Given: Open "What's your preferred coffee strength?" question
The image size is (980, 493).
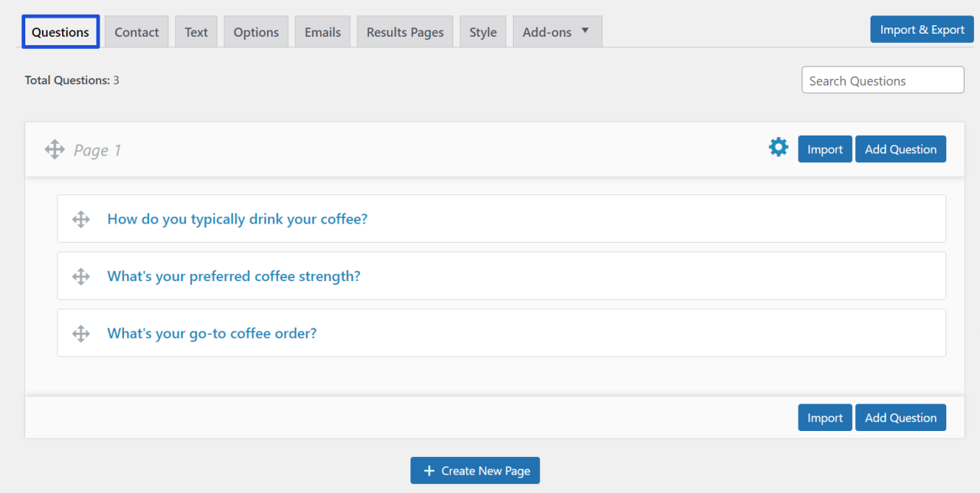Looking at the screenshot, I should click(x=234, y=276).
